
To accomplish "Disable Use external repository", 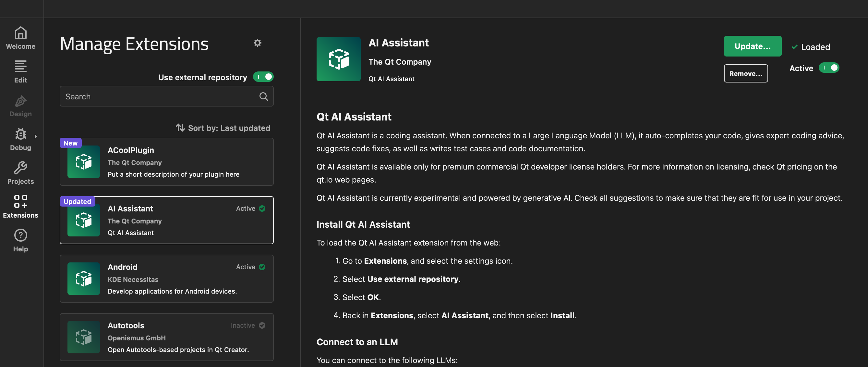I will click(263, 77).
